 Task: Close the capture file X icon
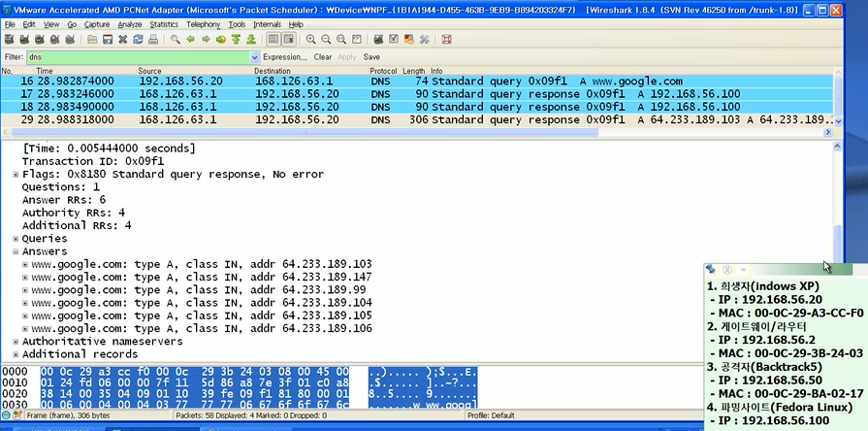point(123,40)
